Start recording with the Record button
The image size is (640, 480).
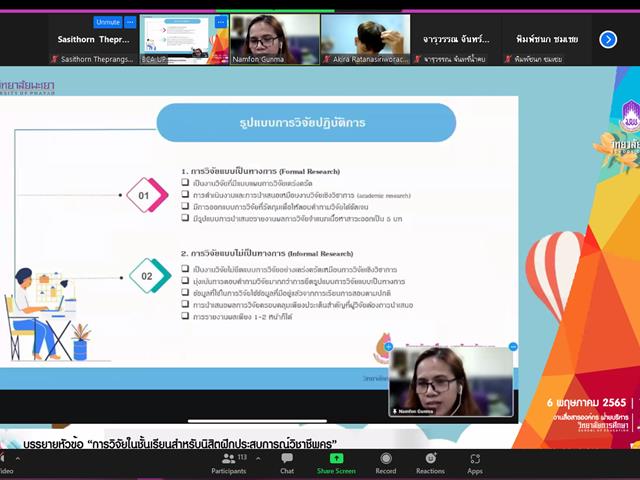pos(386,464)
